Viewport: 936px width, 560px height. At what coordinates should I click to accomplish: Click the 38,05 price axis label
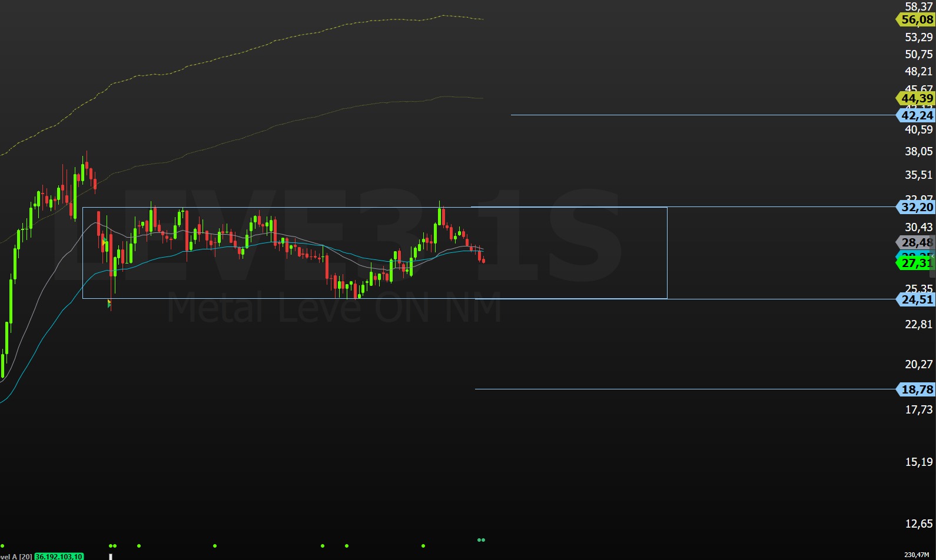[x=918, y=151]
